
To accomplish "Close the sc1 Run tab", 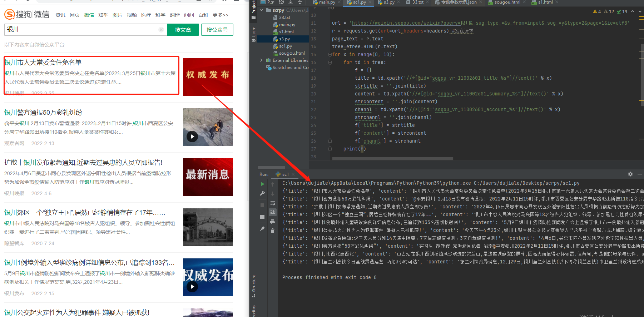I will tap(293, 174).
